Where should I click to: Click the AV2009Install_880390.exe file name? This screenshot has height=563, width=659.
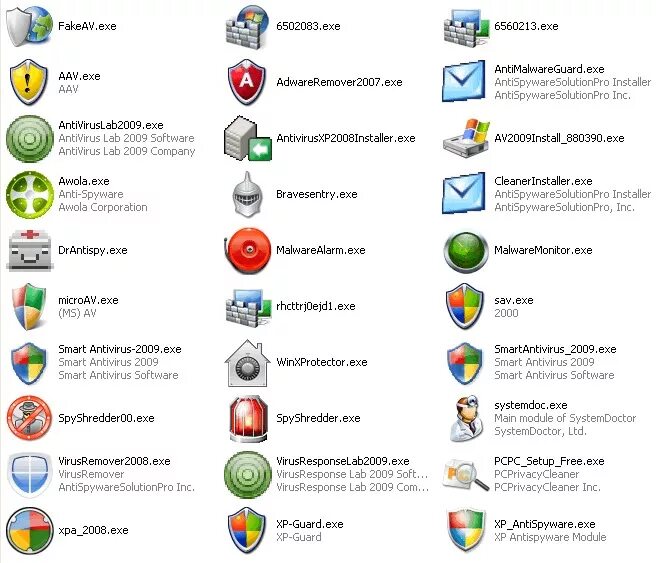tap(559, 138)
